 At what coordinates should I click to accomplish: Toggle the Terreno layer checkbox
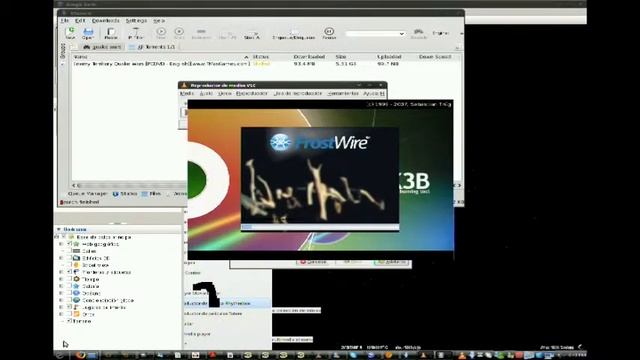coord(69,321)
